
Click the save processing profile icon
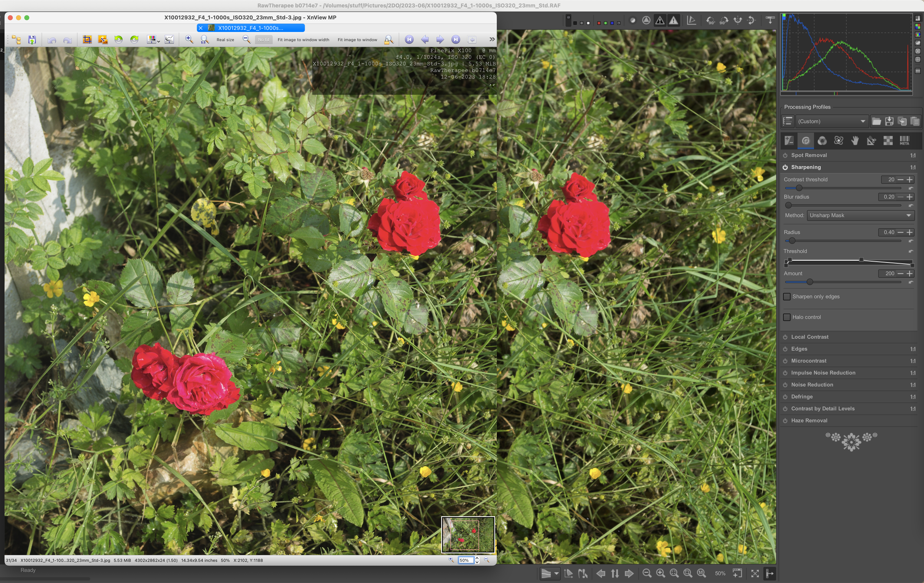[x=889, y=121]
